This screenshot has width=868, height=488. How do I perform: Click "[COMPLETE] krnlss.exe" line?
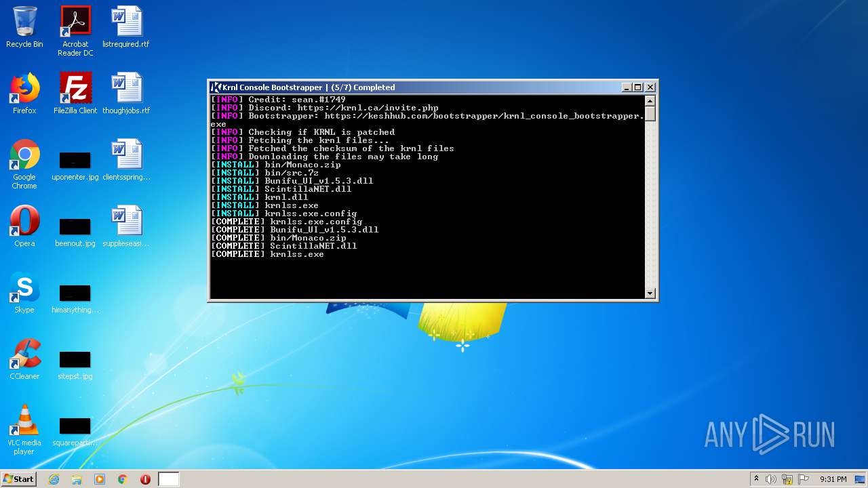(x=267, y=254)
